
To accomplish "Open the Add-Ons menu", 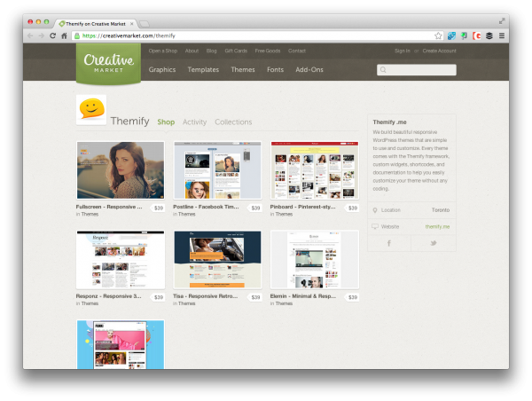I will pyautogui.click(x=309, y=69).
